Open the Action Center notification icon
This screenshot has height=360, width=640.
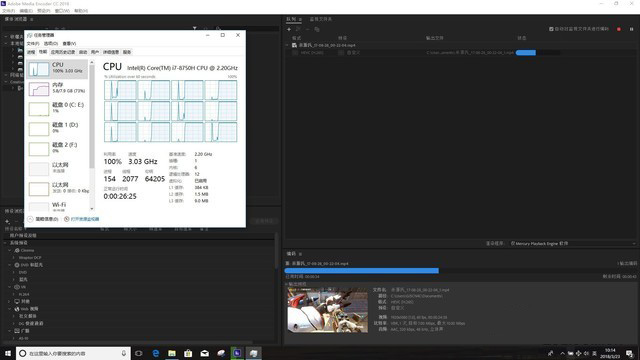pos(629,353)
